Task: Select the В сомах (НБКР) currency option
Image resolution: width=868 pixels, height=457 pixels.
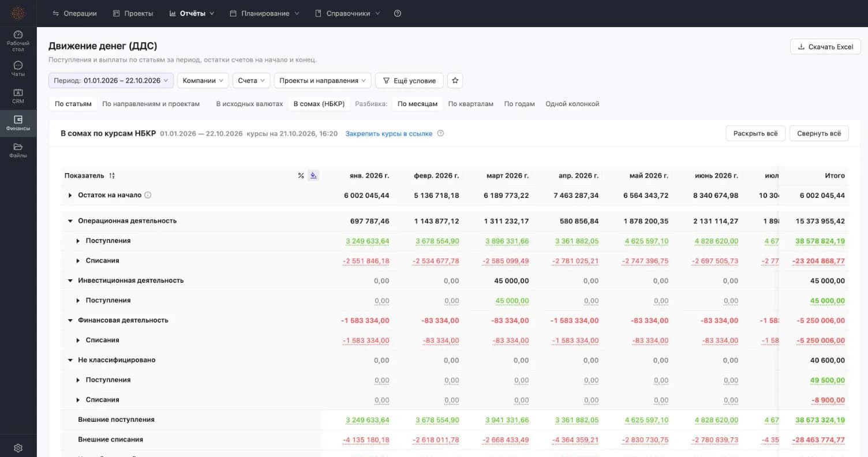Action: point(319,104)
